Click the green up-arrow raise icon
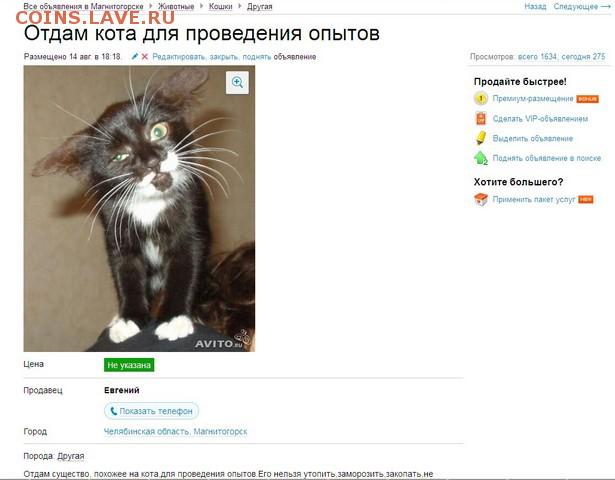This screenshot has width=615, height=480. 481,158
